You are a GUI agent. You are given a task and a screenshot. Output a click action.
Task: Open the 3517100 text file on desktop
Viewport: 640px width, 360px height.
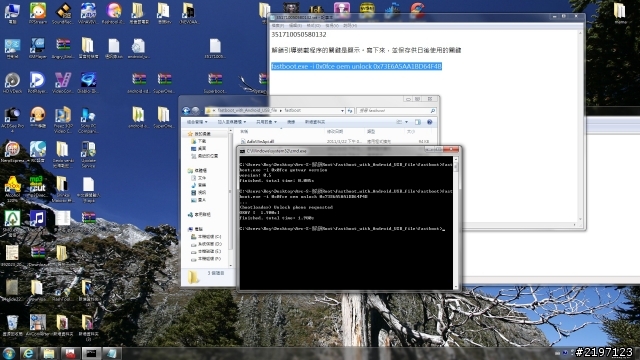[x=215, y=48]
